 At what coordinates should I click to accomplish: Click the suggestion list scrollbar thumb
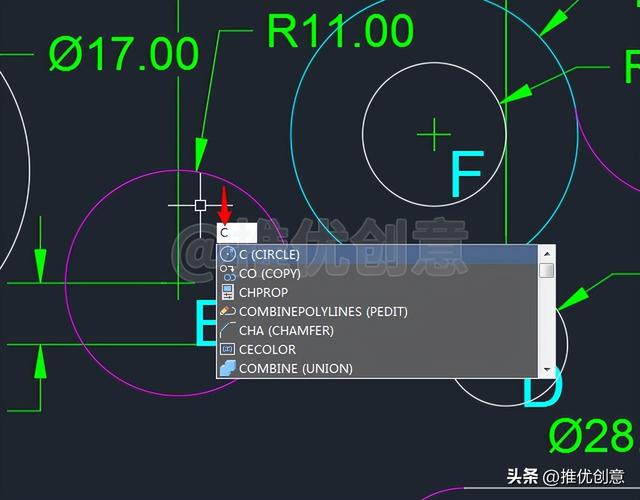pyautogui.click(x=547, y=271)
